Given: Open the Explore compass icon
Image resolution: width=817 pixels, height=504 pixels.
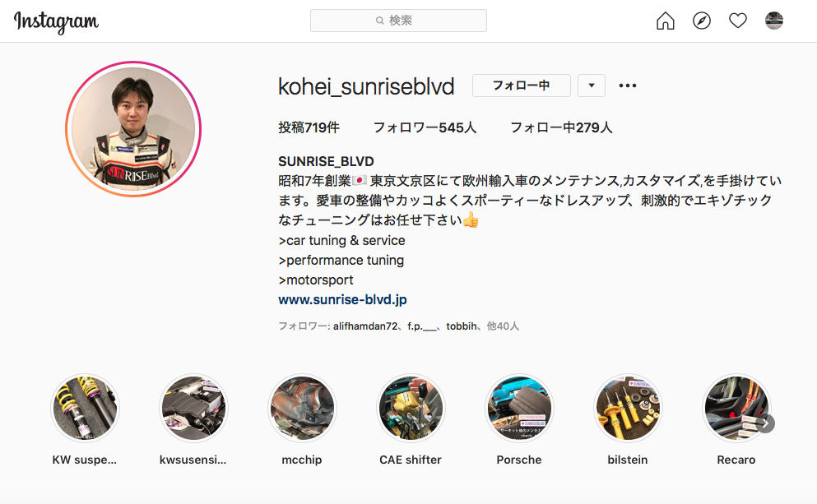Looking at the screenshot, I should click(x=701, y=21).
